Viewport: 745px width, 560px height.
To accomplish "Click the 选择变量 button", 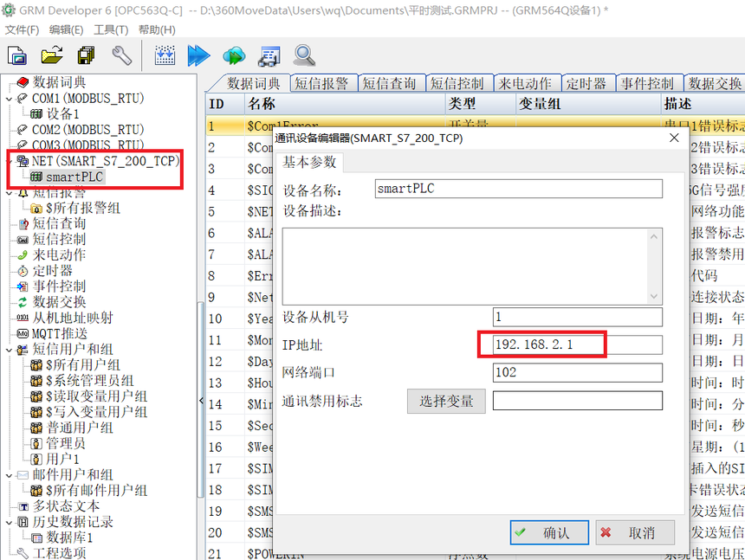I will coord(446,401).
